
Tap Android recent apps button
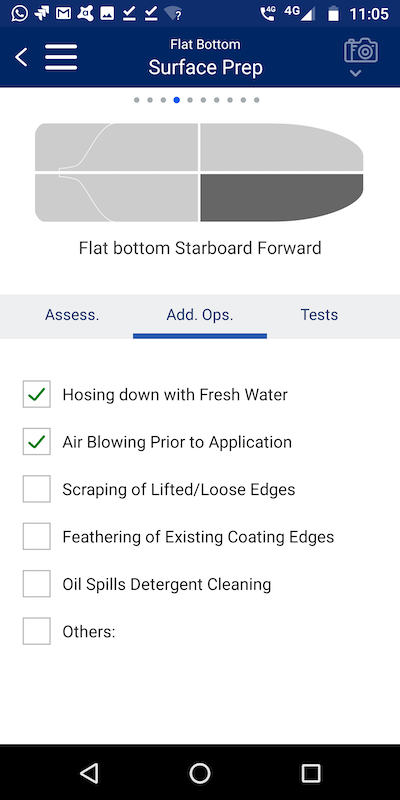311,773
